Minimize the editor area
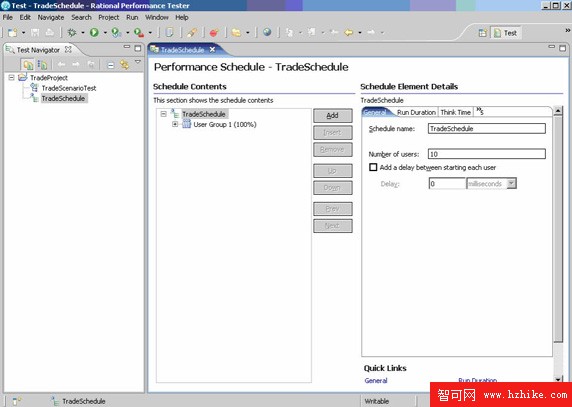Screen dimensions: 572x407 coord(552,47)
